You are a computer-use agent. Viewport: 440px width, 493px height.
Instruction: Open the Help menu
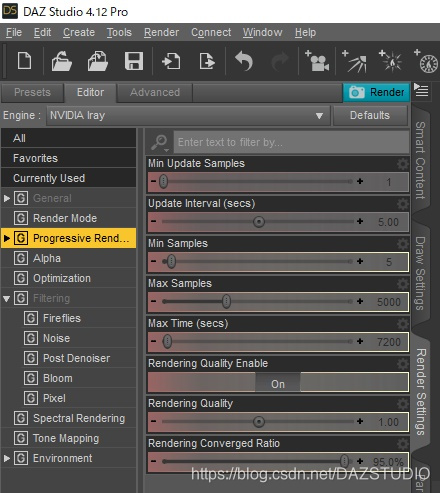tap(305, 32)
